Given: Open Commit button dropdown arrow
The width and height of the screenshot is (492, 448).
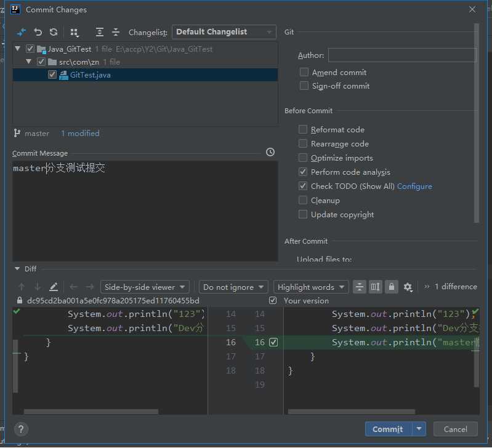Looking at the screenshot, I should coord(419,429).
